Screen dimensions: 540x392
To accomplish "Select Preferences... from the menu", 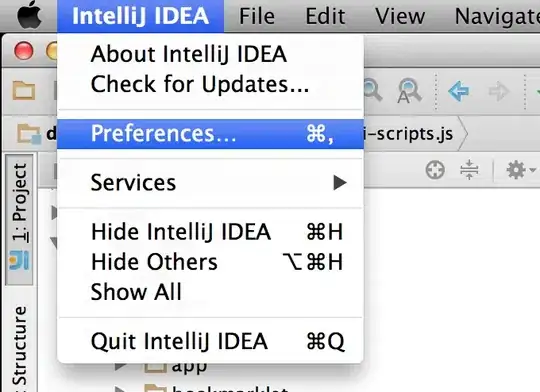I will point(210,134).
